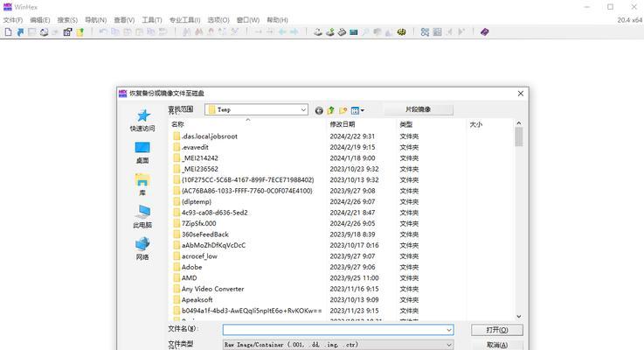Select the .das.local.jobsroot folder

click(210, 136)
